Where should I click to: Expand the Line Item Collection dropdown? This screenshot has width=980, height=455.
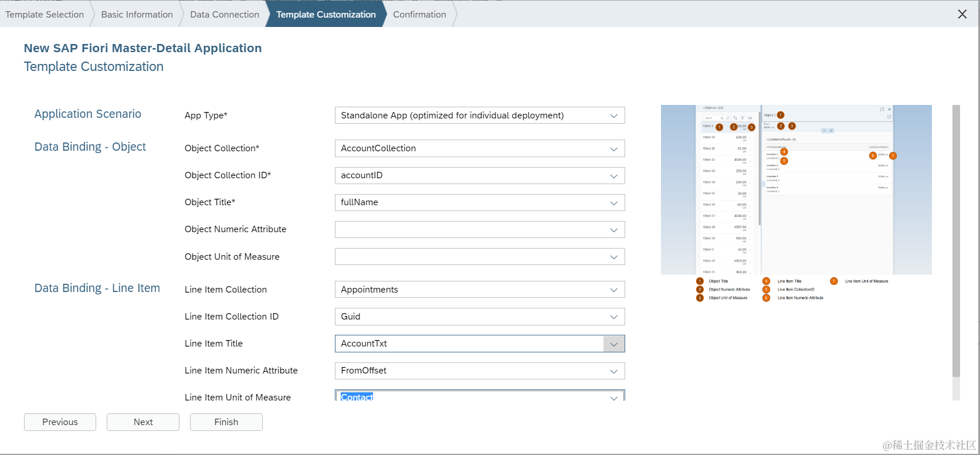pyautogui.click(x=613, y=290)
